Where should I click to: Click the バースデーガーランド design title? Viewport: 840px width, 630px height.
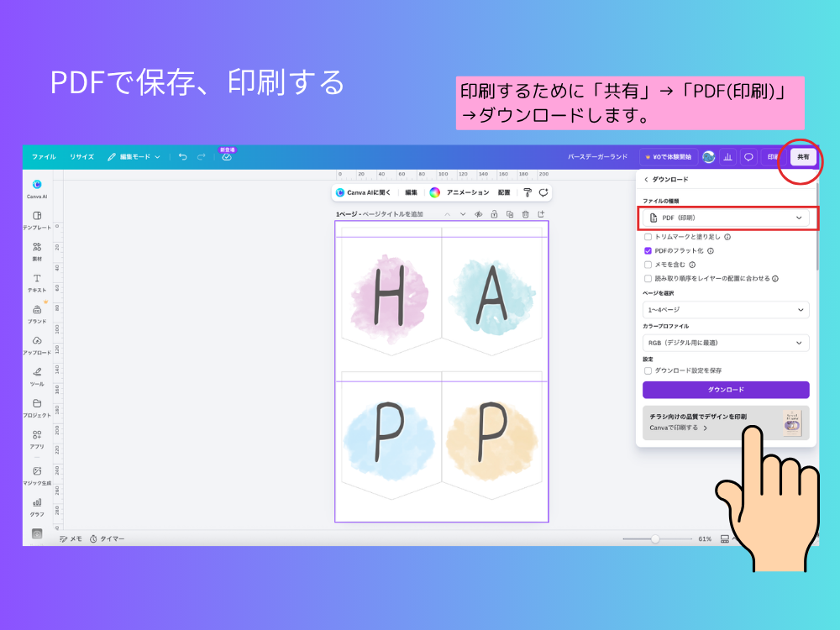597,157
